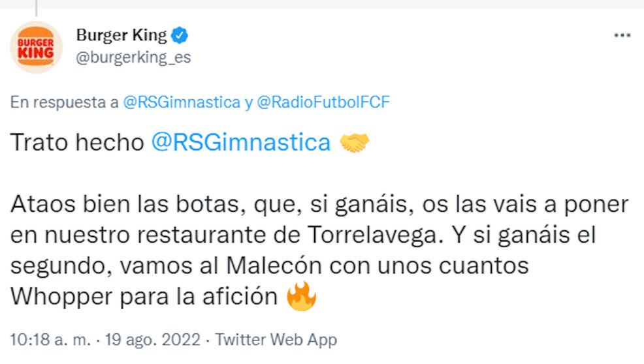Click the blue verified badge

(180, 35)
